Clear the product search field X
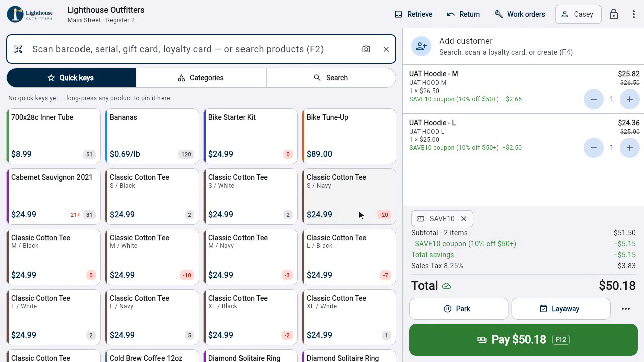 (386, 49)
